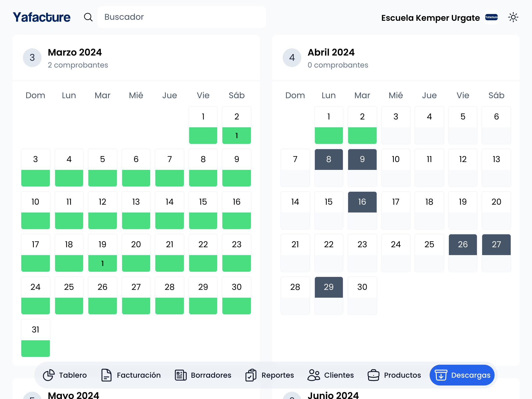Click the Descargas download box icon
The image size is (532, 399).
(441, 375)
